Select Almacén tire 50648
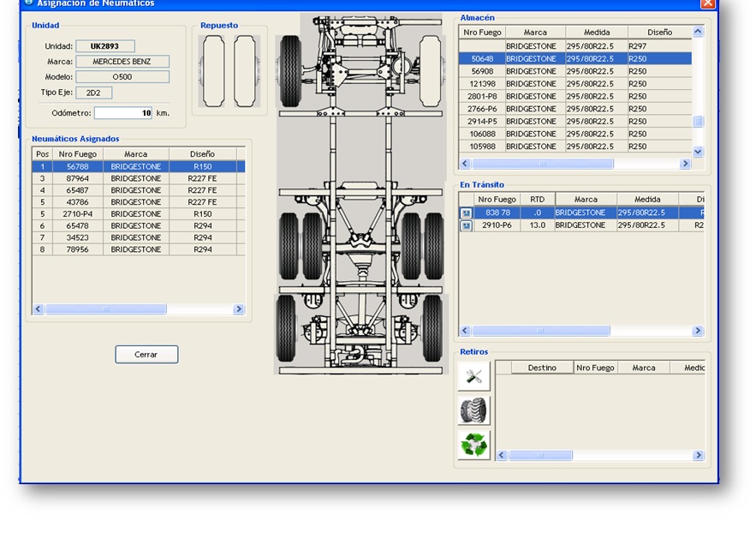The width and height of the screenshot is (756, 545). (575, 59)
